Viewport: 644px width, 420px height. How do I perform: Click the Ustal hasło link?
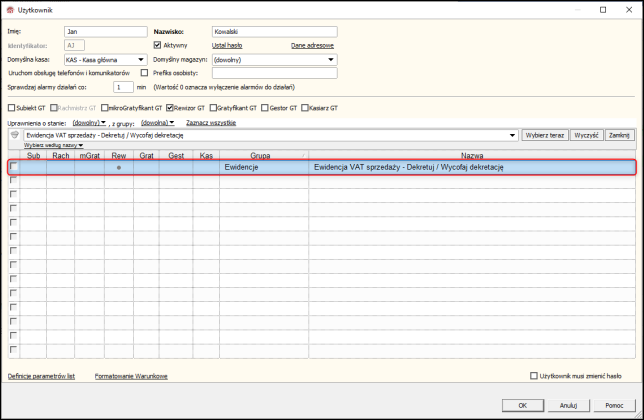click(227, 46)
